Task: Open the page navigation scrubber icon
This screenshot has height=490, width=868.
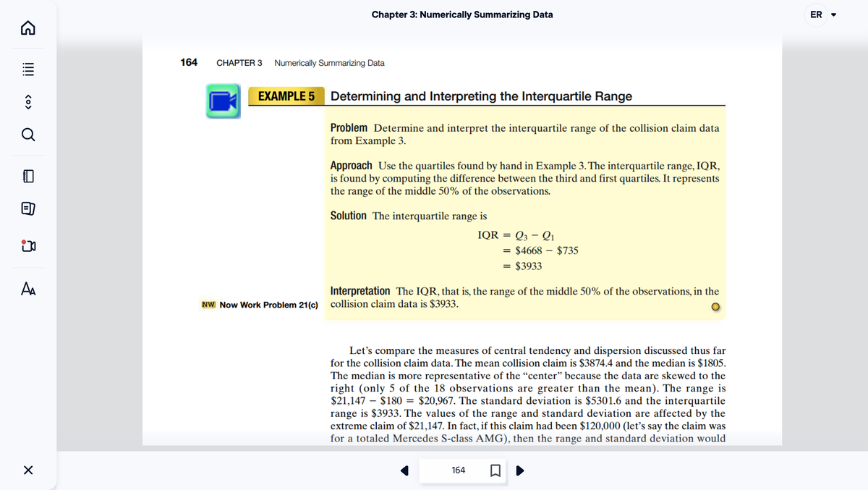Action: (x=27, y=101)
